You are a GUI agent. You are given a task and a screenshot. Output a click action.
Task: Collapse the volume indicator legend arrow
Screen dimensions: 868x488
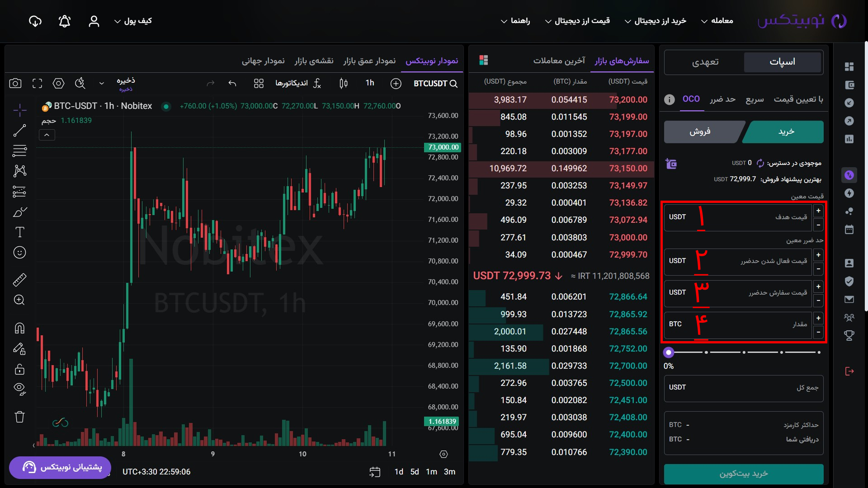[x=47, y=135]
